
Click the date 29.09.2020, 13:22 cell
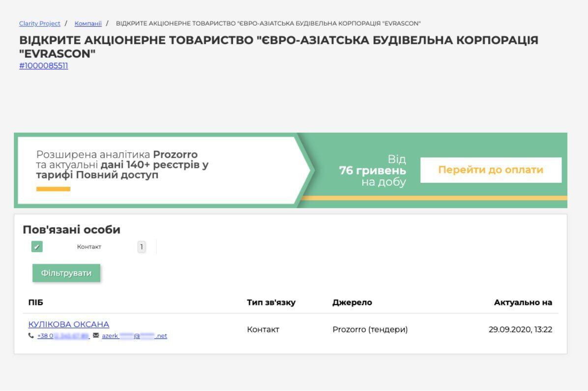[520, 330]
